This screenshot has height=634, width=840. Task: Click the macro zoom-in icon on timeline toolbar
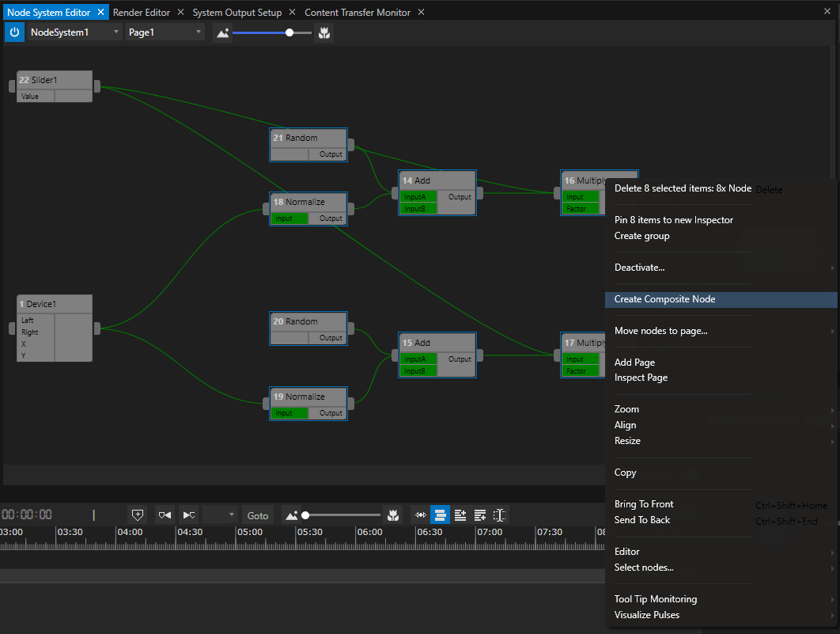[x=393, y=514]
